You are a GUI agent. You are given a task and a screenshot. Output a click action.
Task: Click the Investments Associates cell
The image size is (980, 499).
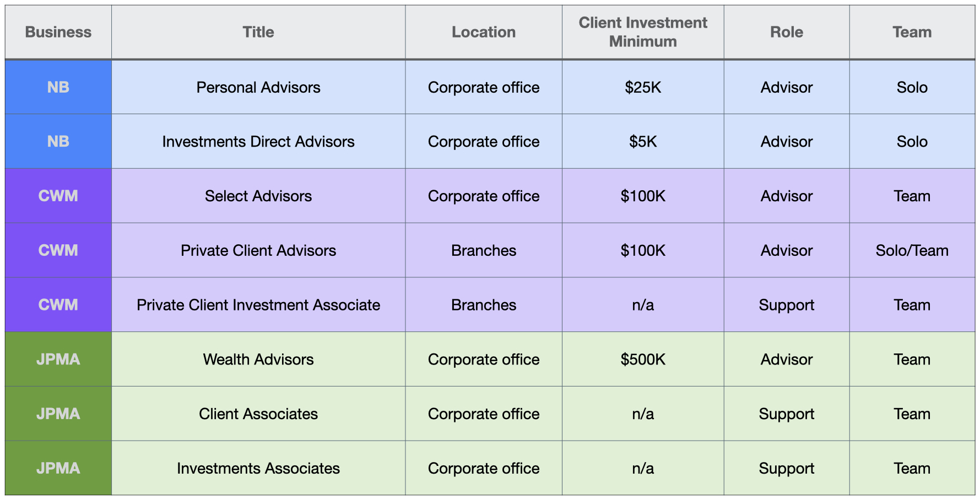point(258,468)
